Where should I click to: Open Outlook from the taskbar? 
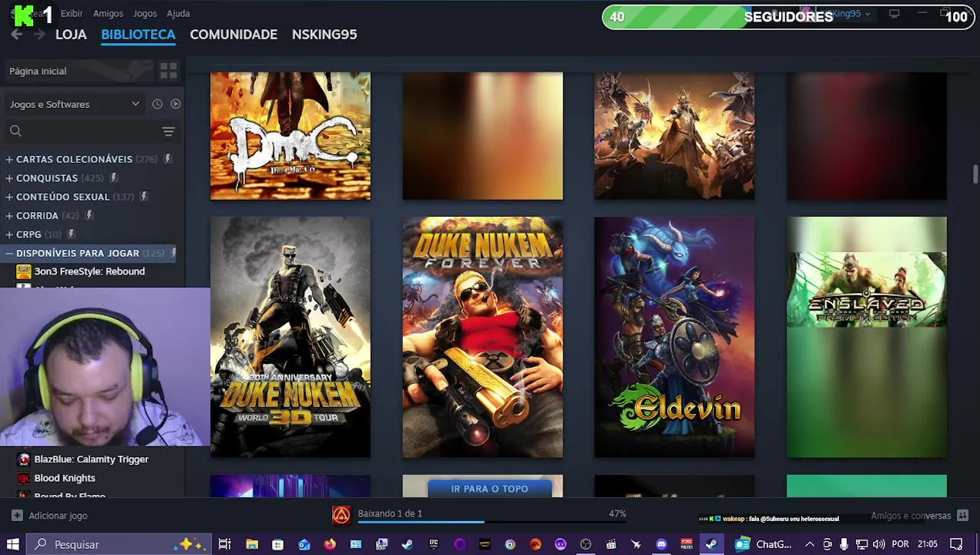(304, 544)
